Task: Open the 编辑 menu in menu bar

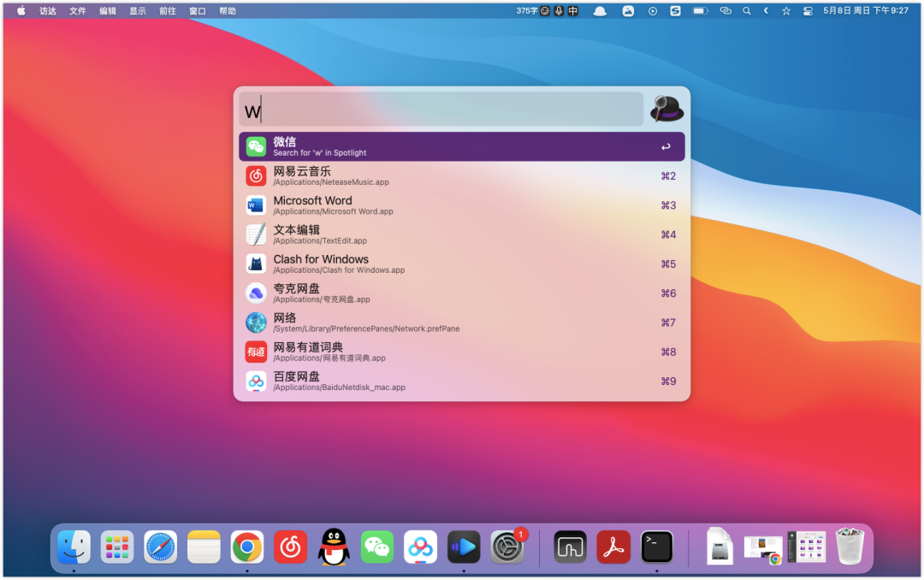Action: coord(108,11)
